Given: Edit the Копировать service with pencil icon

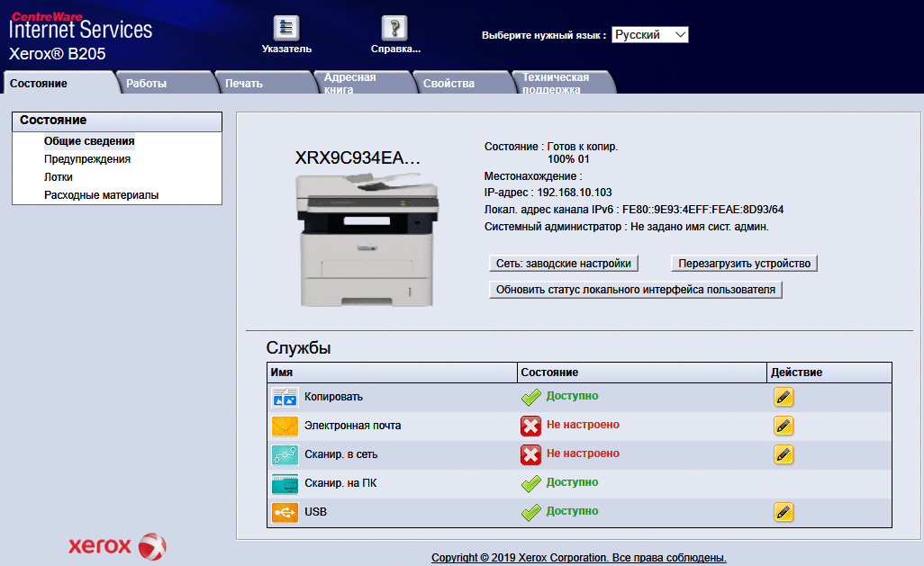Looking at the screenshot, I should [x=784, y=397].
